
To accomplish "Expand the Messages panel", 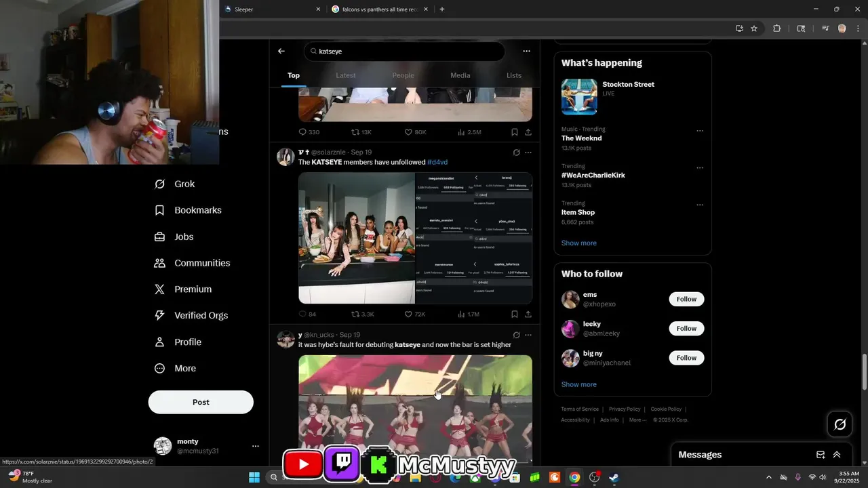I will 837,455.
